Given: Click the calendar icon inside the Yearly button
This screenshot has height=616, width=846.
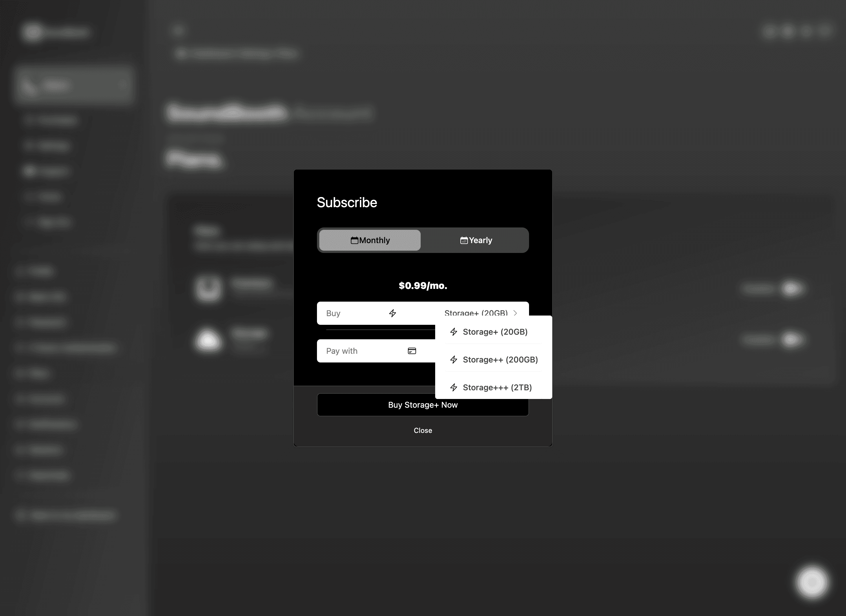Looking at the screenshot, I should (x=464, y=240).
